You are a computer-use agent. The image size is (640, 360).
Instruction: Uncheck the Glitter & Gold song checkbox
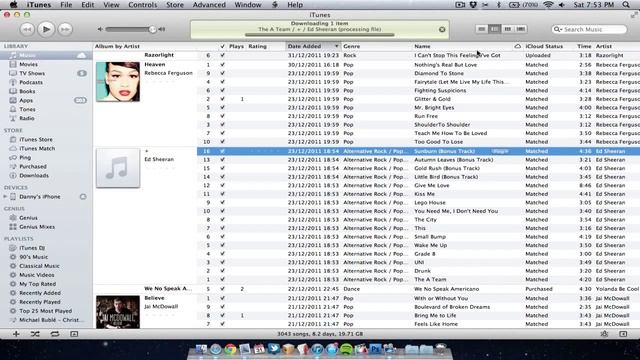[222, 99]
